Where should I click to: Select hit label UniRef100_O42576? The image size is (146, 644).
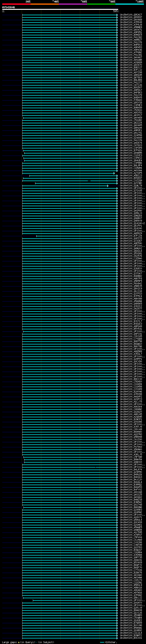[131, 256]
